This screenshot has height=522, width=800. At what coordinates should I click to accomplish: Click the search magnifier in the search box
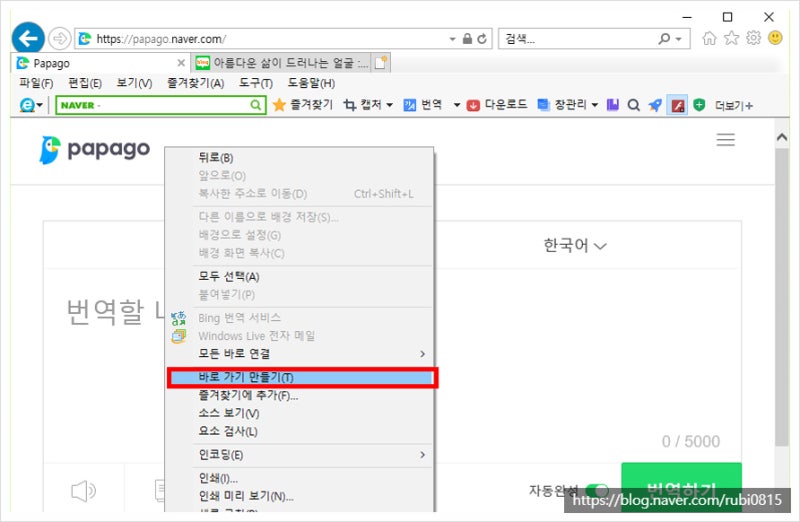(664, 39)
